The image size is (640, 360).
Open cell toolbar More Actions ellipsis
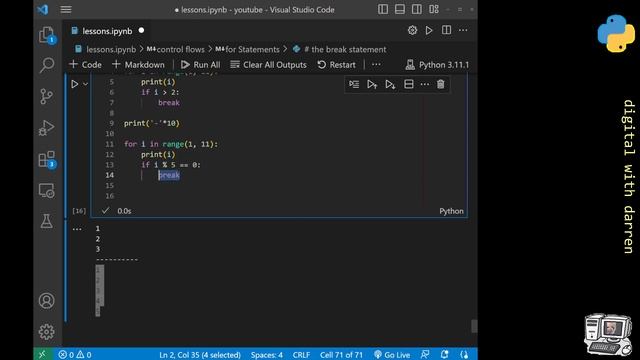424,84
